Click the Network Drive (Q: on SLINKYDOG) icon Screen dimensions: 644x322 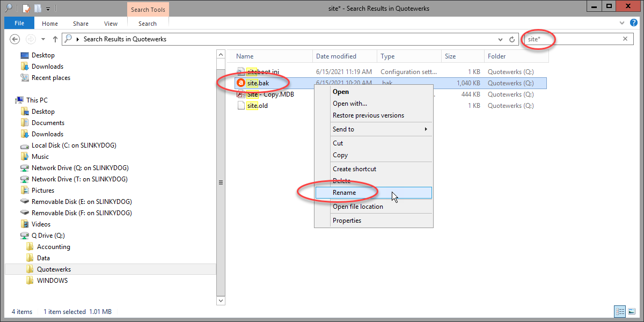point(25,168)
